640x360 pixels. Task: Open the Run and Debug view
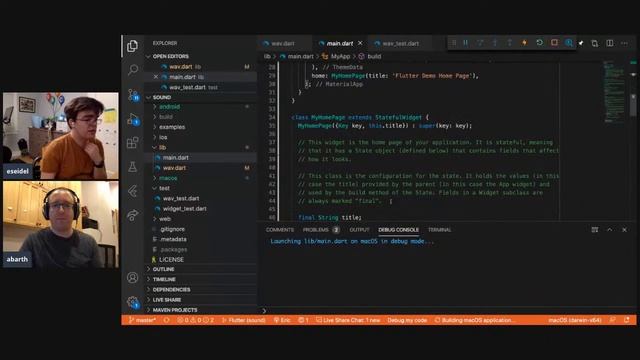pyautogui.click(x=133, y=119)
